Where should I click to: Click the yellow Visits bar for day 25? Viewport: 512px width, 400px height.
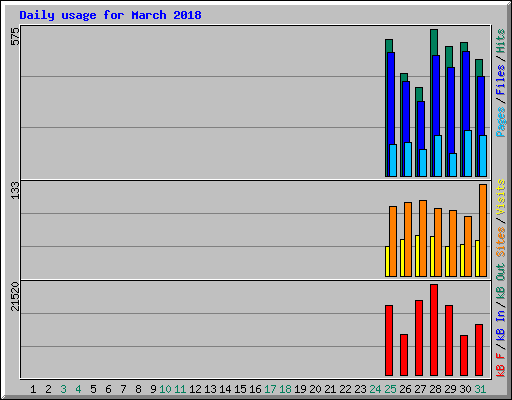[387, 261]
